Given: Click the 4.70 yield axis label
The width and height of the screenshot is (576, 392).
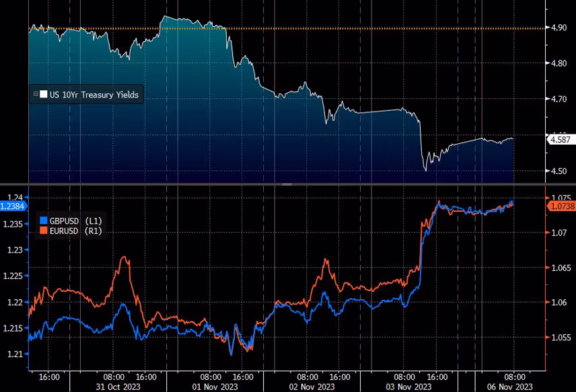Looking at the screenshot, I should tap(559, 99).
